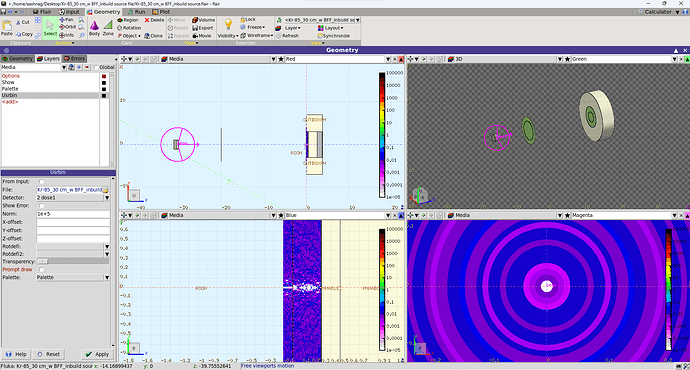
Task: Open the Layout dropdown
Action: coord(330,28)
